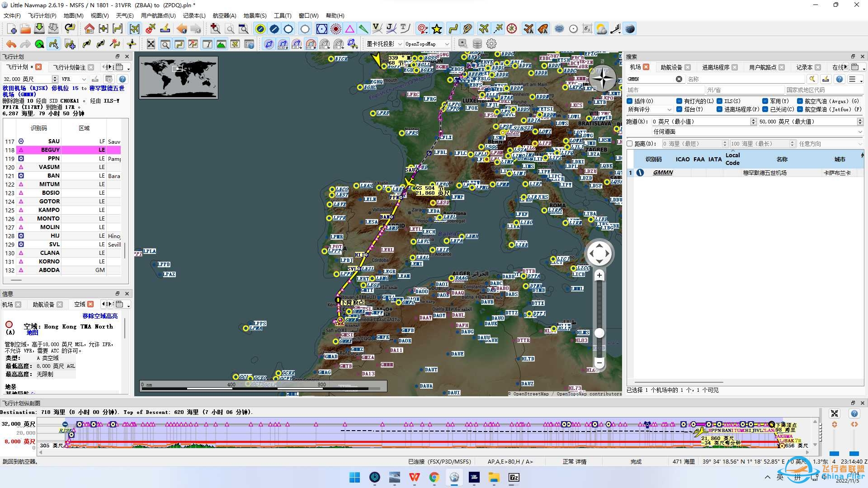The width and height of the screenshot is (868, 488).
Task: Toggle VOR stations display icon
Action: coord(321,29)
